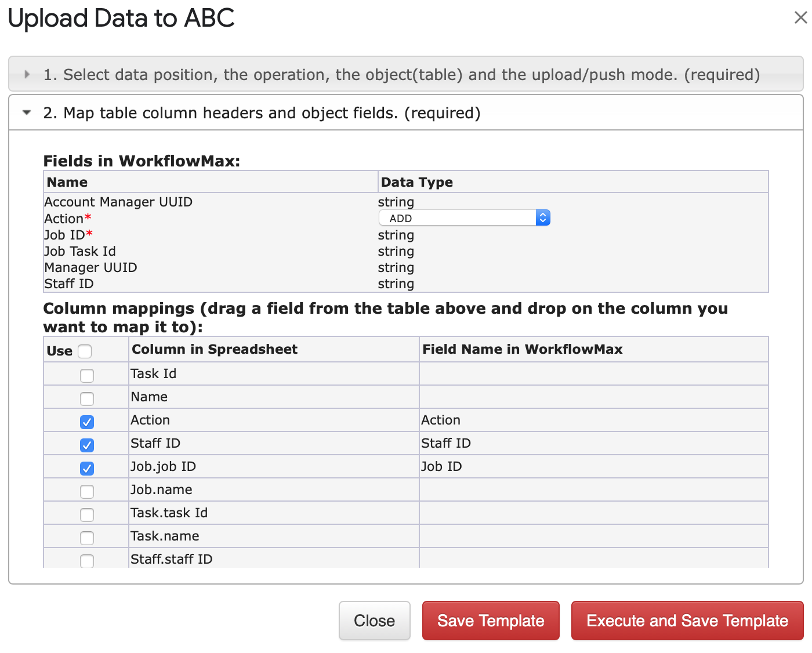Collapse step 2 Map table column headers section
Viewport: 812px width, 653px height.
coord(406,113)
